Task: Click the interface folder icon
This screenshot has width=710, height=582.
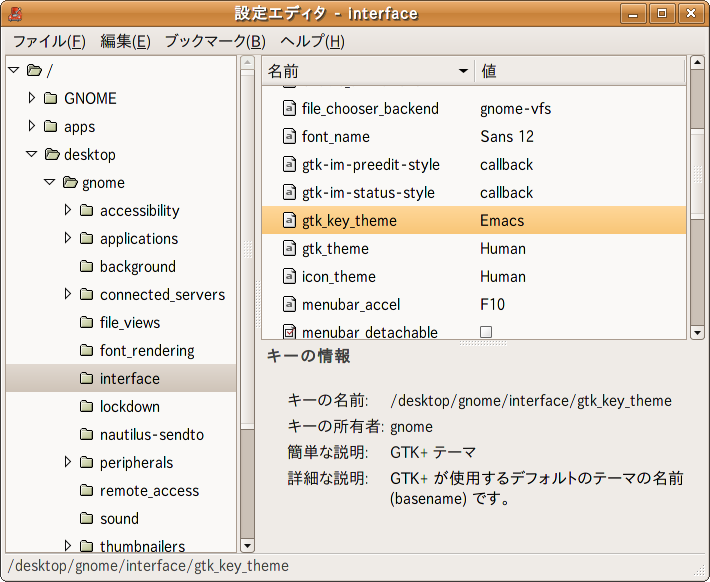Action: pos(86,378)
